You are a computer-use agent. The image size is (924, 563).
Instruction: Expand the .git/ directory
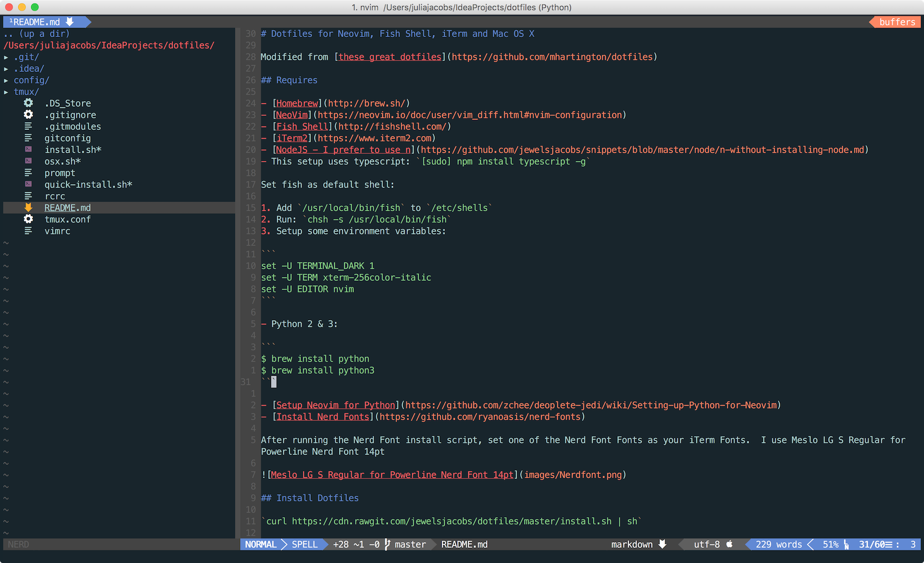coord(6,57)
